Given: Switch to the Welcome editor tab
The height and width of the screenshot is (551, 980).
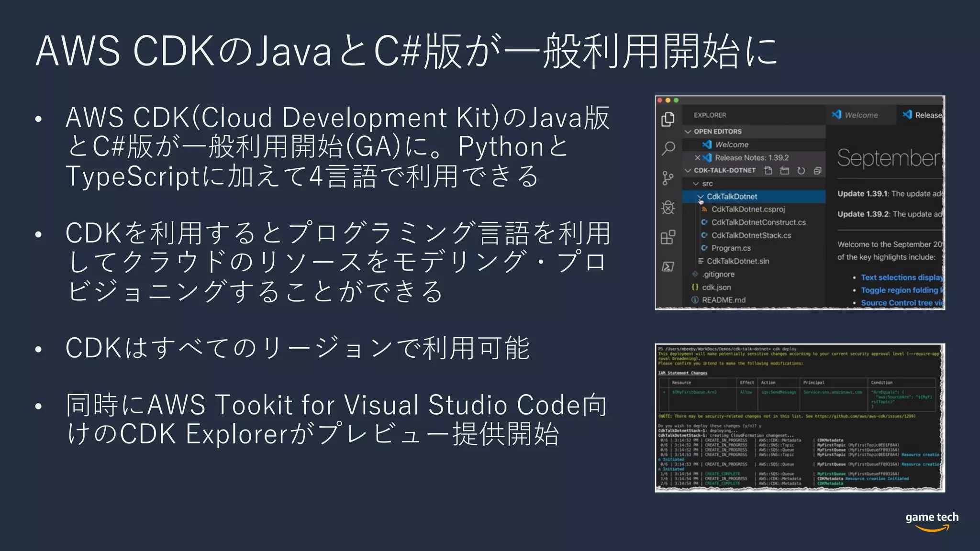Looking at the screenshot, I should coord(860,115).
